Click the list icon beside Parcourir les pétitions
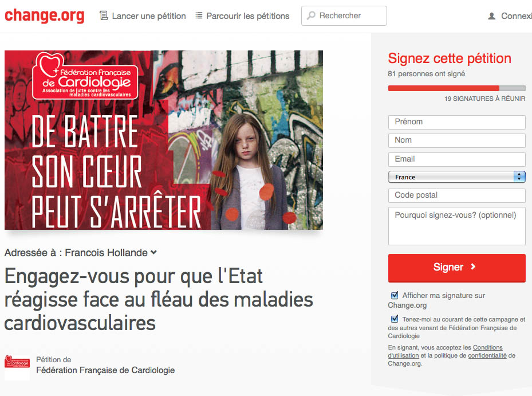This screenshot has width=532, height=396. pyautogui.click(x=199, y=15)
